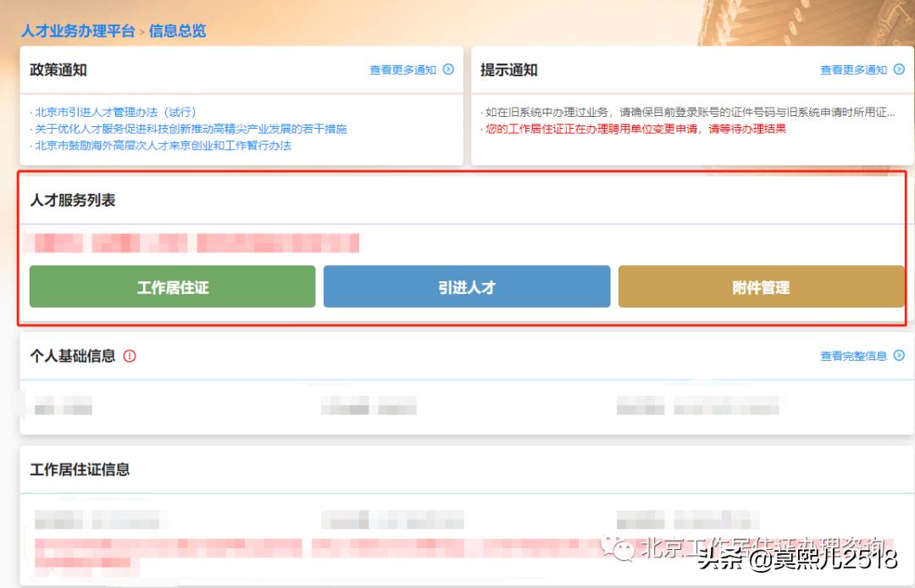
Task: Open 查看更多通知 in the 政策通知 panel
Action: [x=402, y=70]
